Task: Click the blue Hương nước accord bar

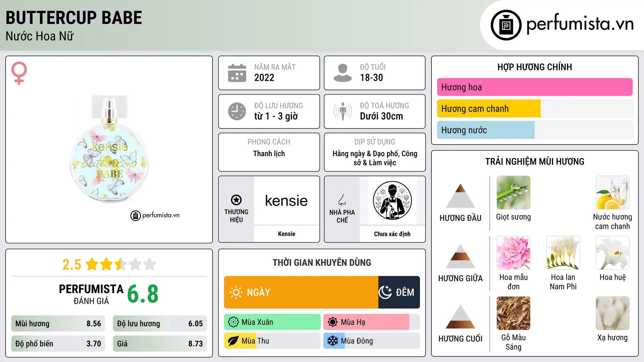Action: pos(486,130)
